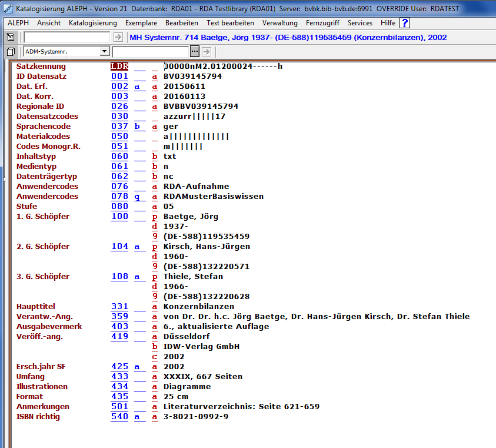Click the help question mark icon
The height and width of the screenshot is (448, 496).
point(405,23)
